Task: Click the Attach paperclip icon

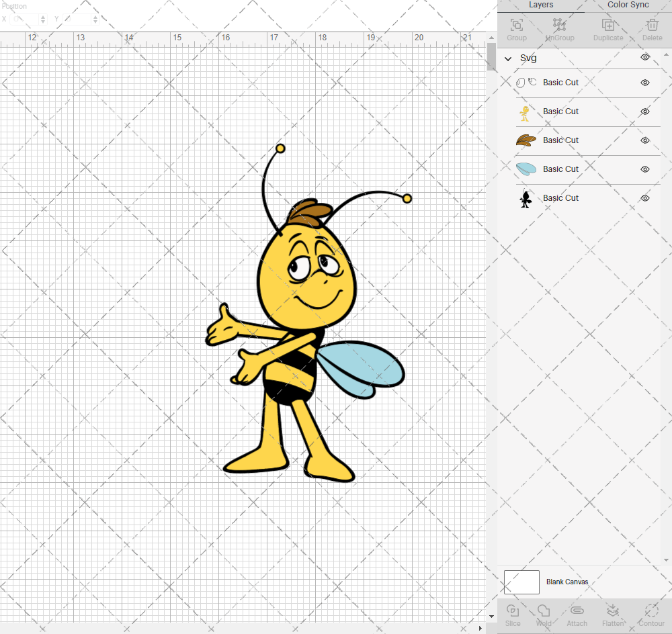Action: pyautogui.click(x=577, y=610)
